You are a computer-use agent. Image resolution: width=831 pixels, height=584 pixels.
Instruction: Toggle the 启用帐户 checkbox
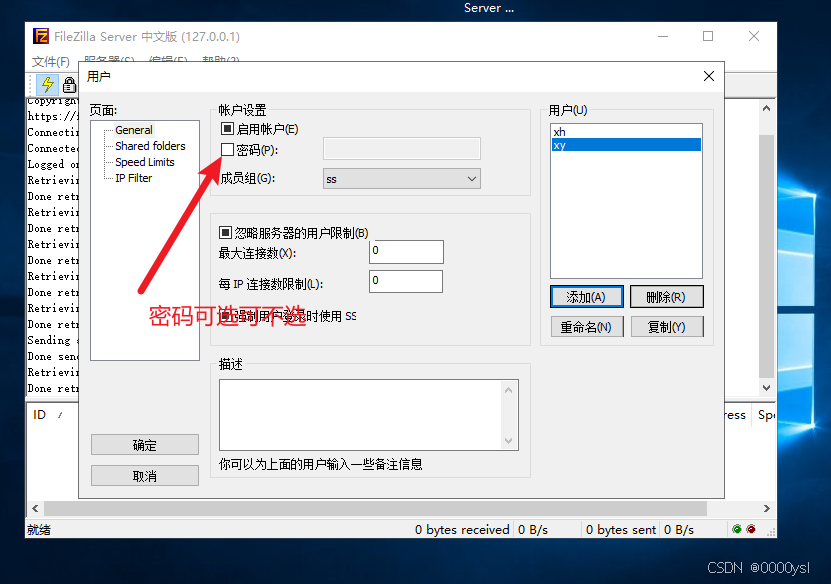(x=227, y=128)
